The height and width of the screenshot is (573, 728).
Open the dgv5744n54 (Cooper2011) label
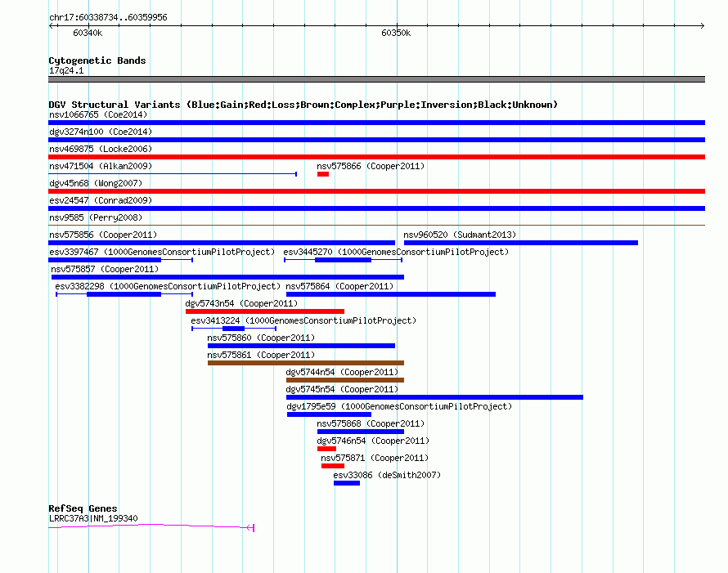[342, 372]
